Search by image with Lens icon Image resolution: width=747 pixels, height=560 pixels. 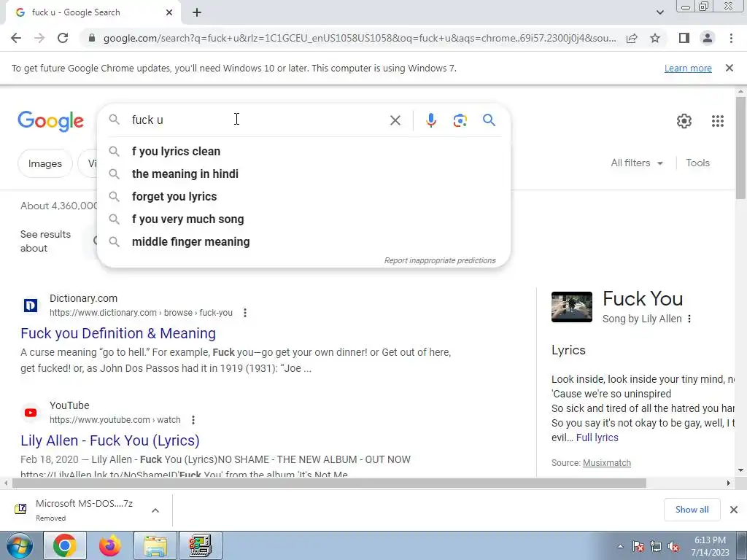point(460,120)
